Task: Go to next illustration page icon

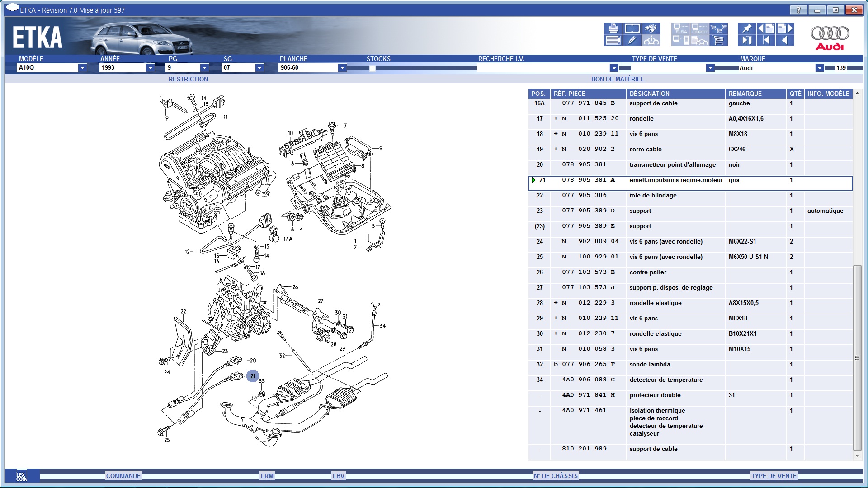Action: [x=785, y=28]
